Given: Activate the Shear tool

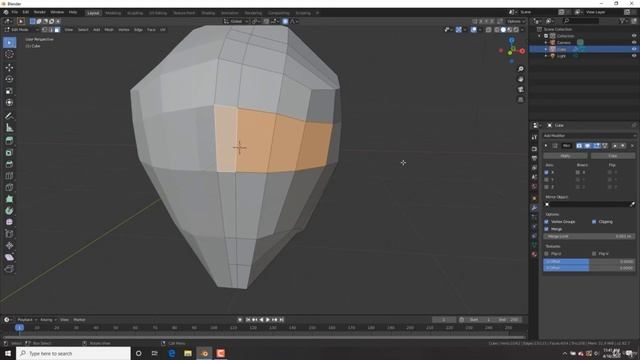Looking at the screenshot, I should click(x=9, y=257).
